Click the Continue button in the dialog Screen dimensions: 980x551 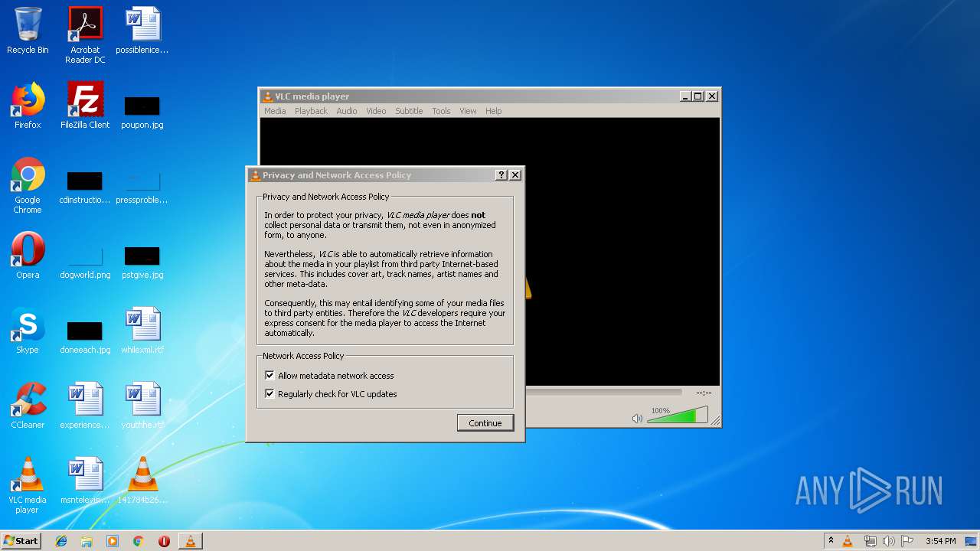pos(485,423)
